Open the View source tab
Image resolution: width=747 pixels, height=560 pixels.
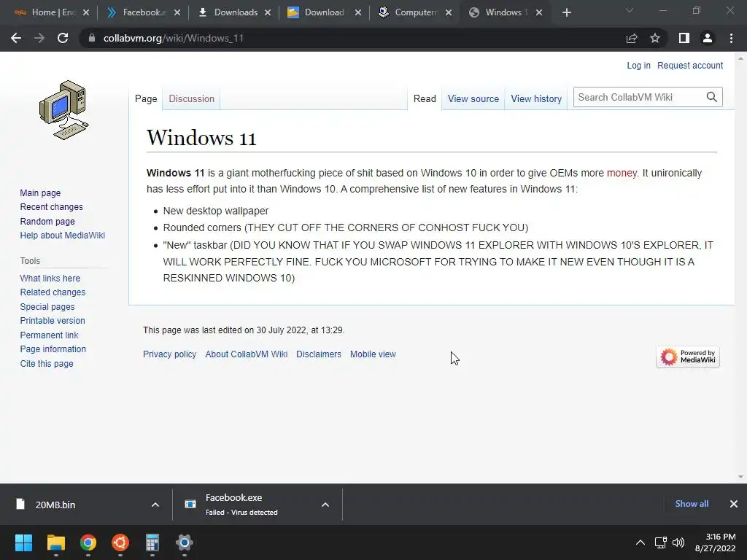click(x=473, y=98)
